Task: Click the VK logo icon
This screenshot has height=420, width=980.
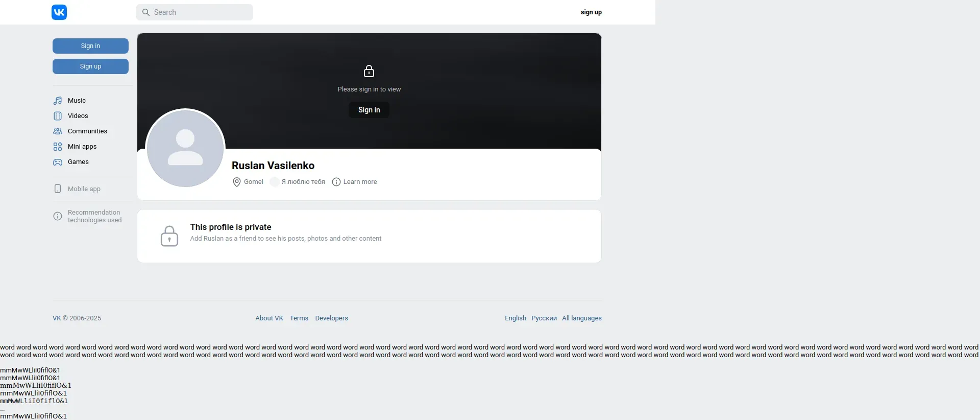Action: tap(59, 12)
